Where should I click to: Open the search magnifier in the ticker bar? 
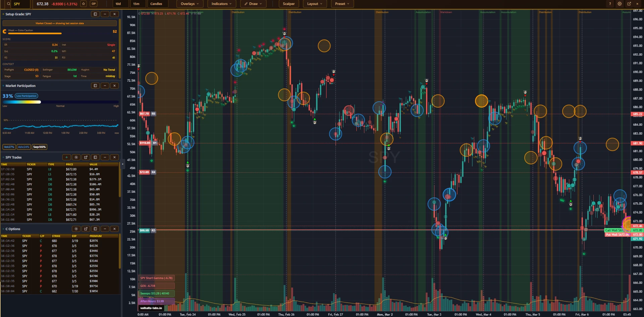coord(8,4)
